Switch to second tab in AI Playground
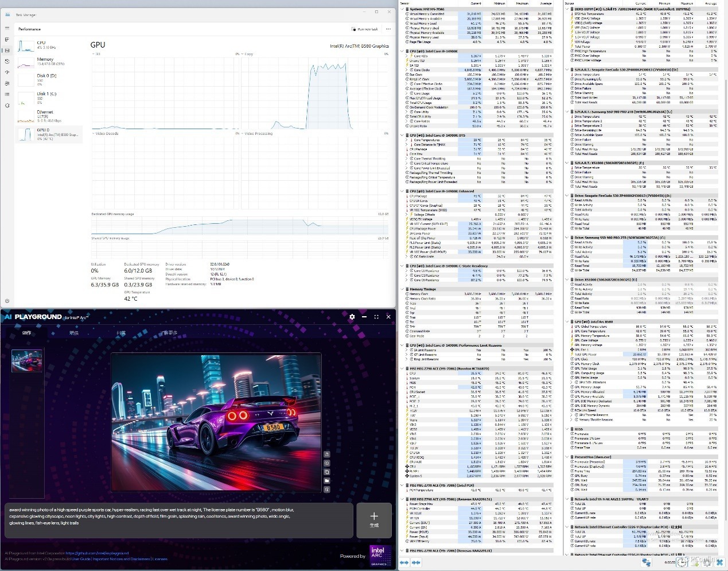Viewport: 728px width, 571px height. coord(74,333)
